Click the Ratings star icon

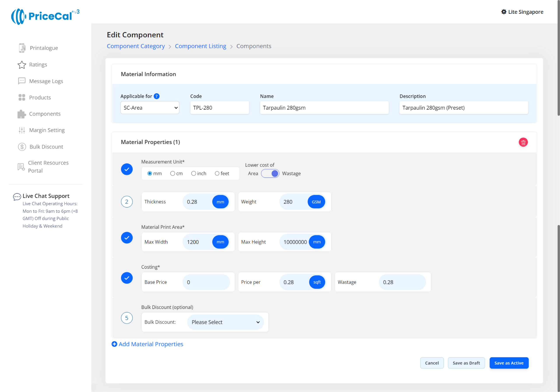pyautogui.click(x=22, y=65)
